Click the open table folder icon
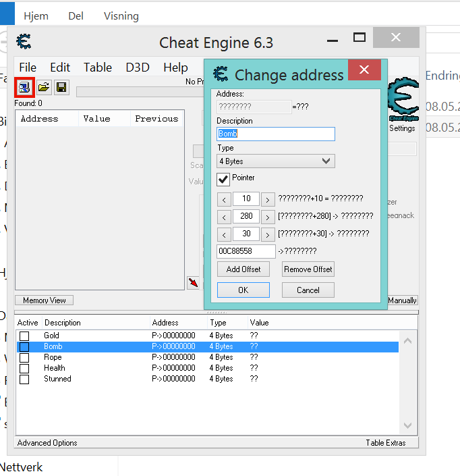 pos(44,87)
